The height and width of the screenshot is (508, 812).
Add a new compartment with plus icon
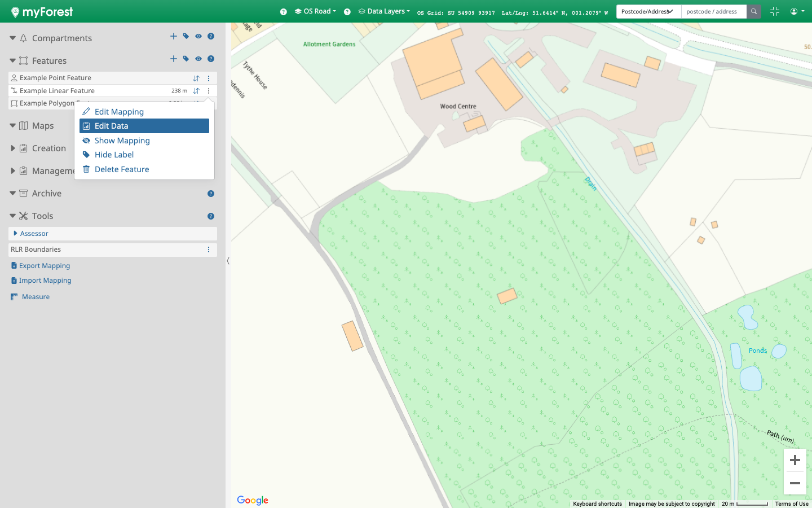click(174, 36)
